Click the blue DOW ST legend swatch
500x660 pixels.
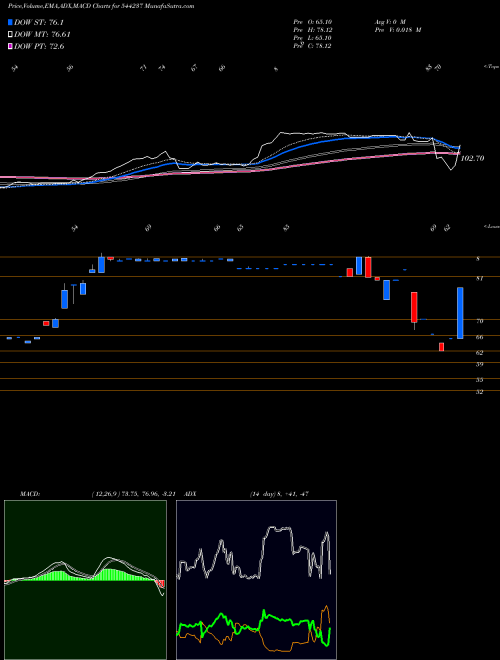(10, 22)
